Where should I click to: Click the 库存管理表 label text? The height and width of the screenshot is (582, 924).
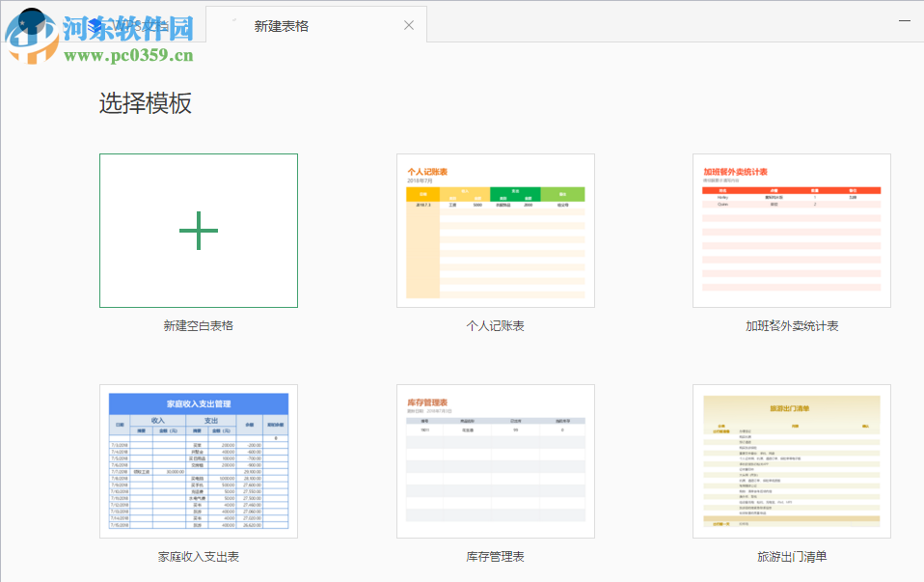494,557
